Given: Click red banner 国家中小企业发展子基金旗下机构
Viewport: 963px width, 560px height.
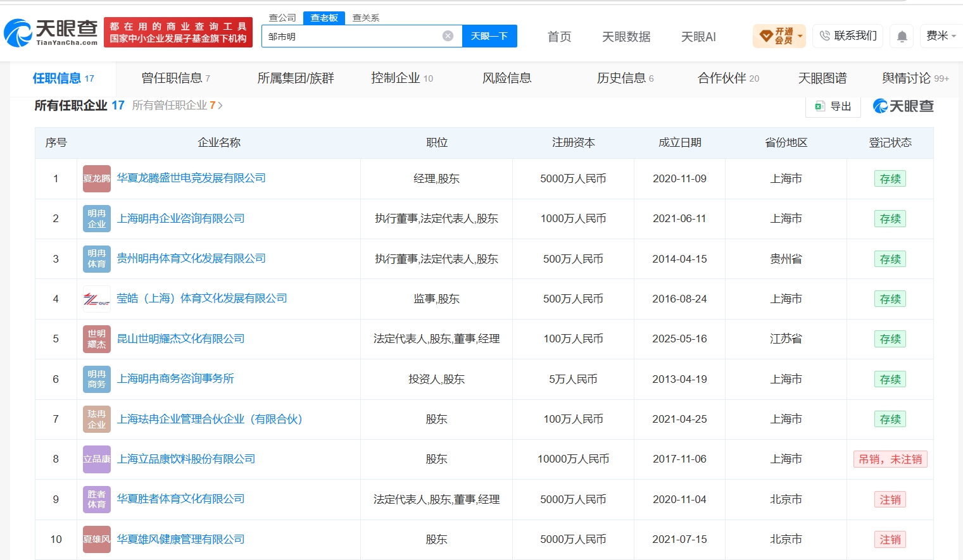Looking at the screenshot, I should tap(178, 32).
